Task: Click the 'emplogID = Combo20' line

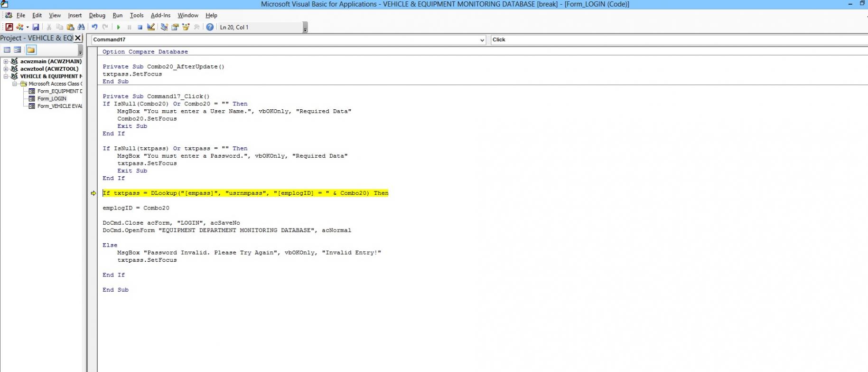Action: tap(136, 208)
